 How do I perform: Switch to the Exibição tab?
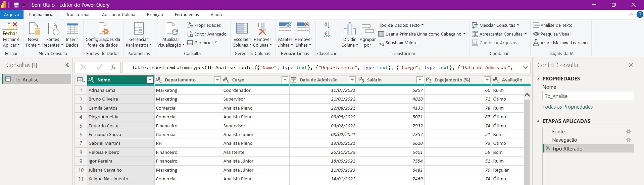click(155, 14)
